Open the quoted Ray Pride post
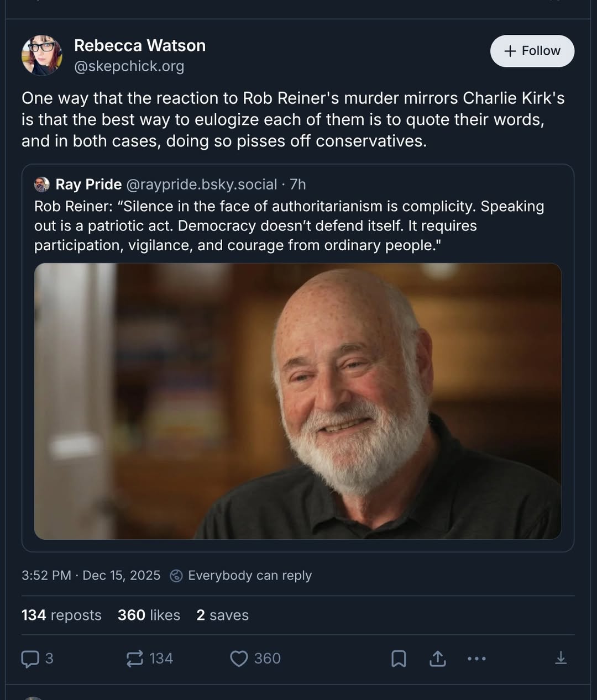This screenshot has height=700, width=597. click(x=298, y=227)
